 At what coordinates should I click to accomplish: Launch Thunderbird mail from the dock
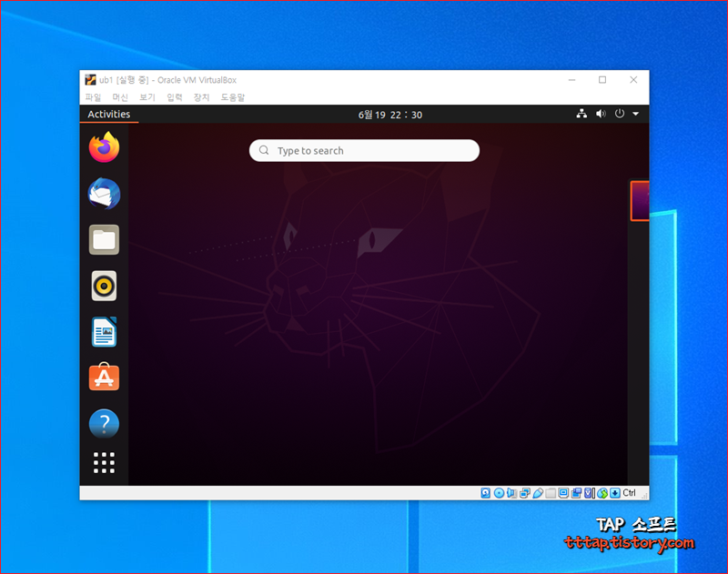pos(104,194)
